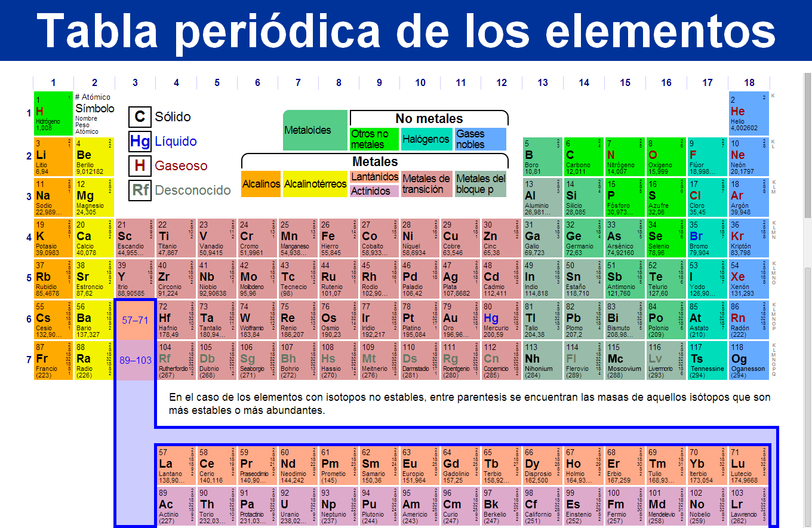Click group 1 column header
Viewport: 812px width, 528px height.
point(53,83)
